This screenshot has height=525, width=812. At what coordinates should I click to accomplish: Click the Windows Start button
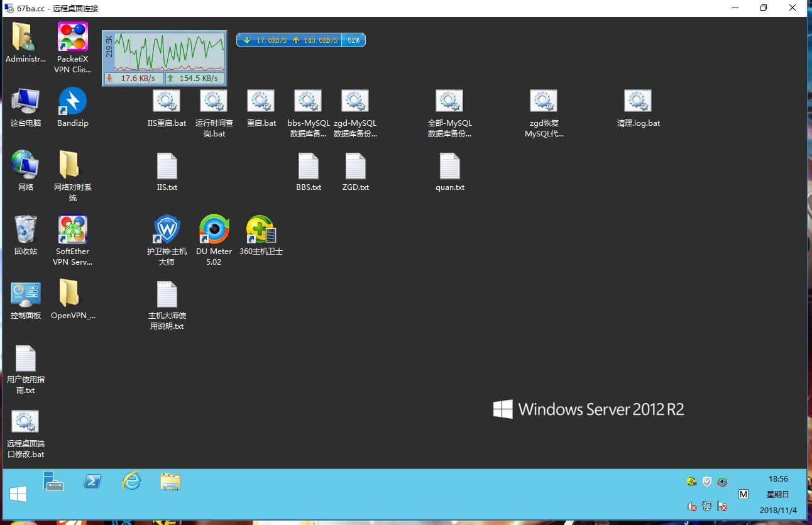[18, 494]
